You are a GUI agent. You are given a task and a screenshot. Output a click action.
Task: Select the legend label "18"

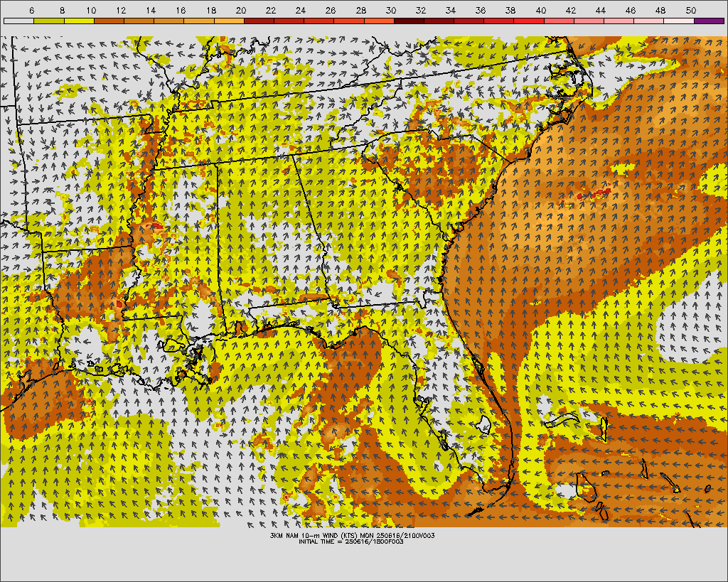(210, 10)
